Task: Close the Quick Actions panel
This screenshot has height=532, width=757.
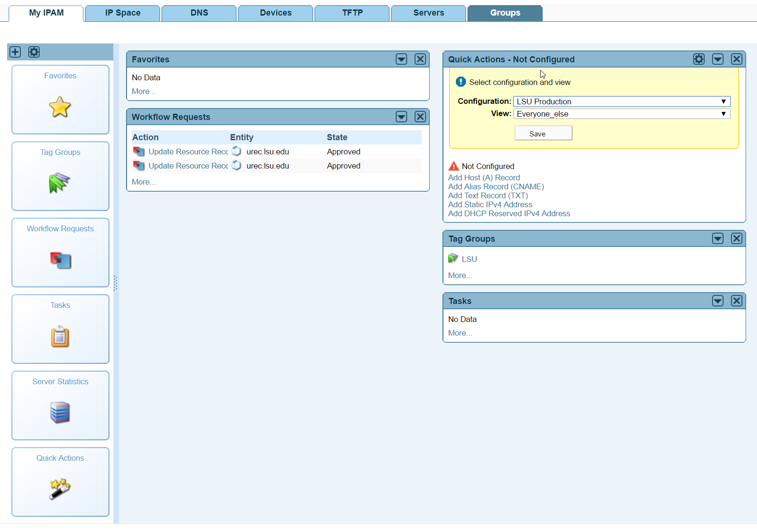Action: [x=737, y=59]
